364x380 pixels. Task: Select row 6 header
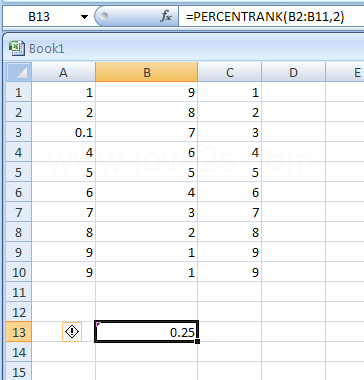click(19, 192)
